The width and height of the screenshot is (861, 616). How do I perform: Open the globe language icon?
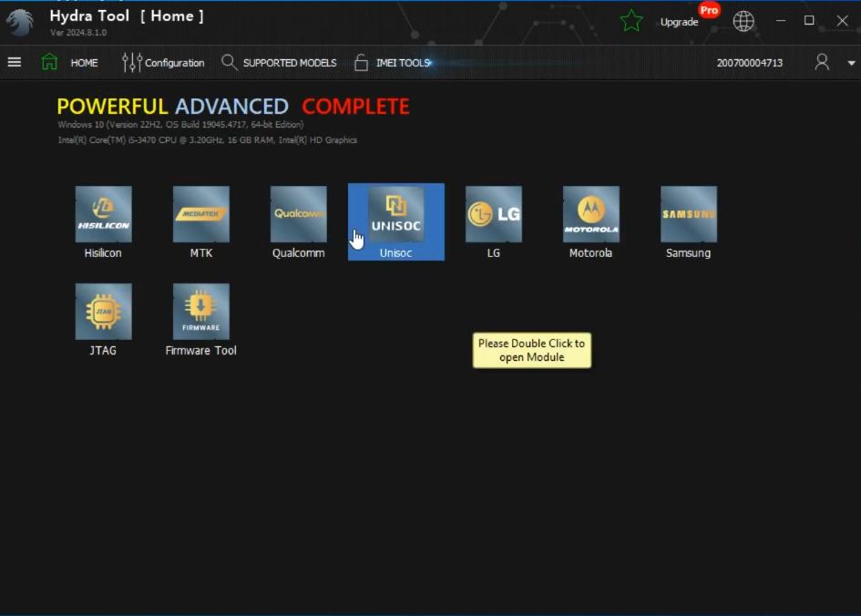743,21
